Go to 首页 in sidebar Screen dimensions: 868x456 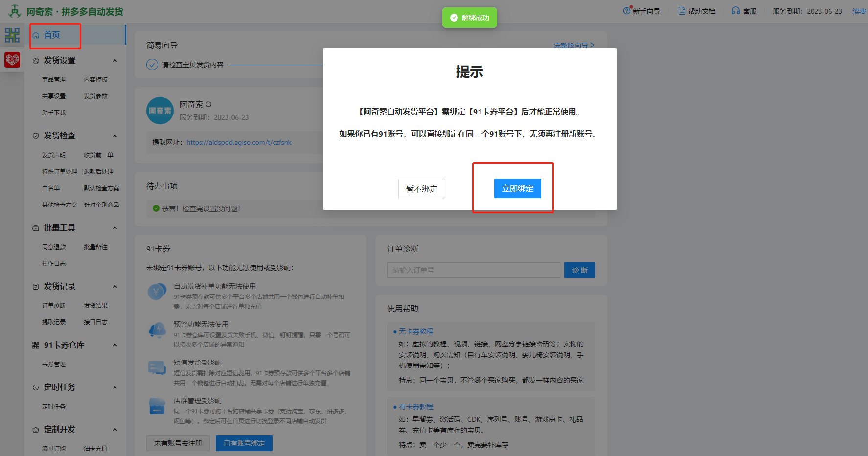[x=52, y=35]
